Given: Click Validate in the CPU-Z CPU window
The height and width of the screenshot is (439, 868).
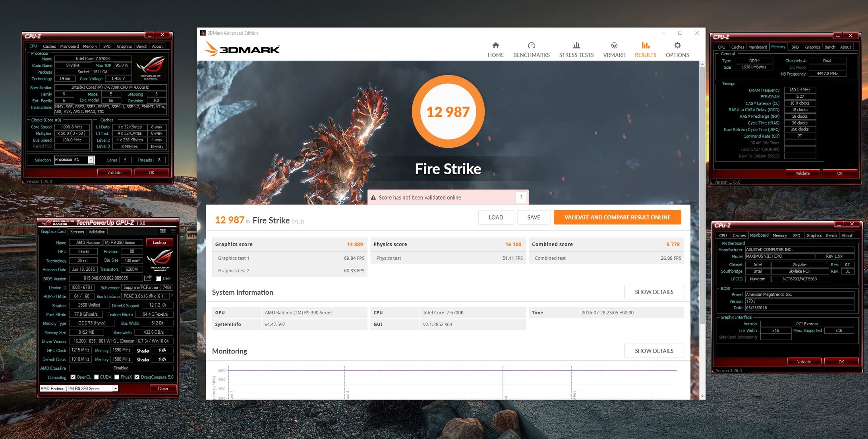Looking at the screenshot, I should coord(114,173).
